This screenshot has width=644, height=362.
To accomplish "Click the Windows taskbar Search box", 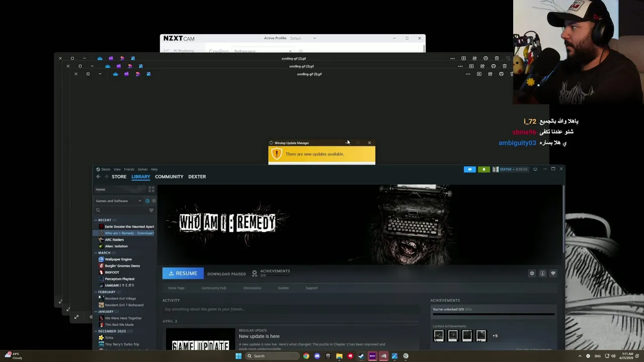I will click(271, 356).
